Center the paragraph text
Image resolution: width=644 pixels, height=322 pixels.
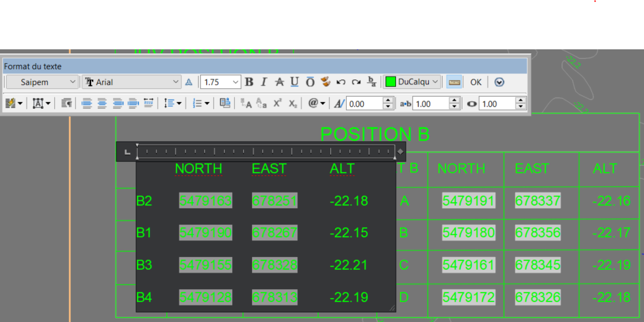(x=102, y=103)
